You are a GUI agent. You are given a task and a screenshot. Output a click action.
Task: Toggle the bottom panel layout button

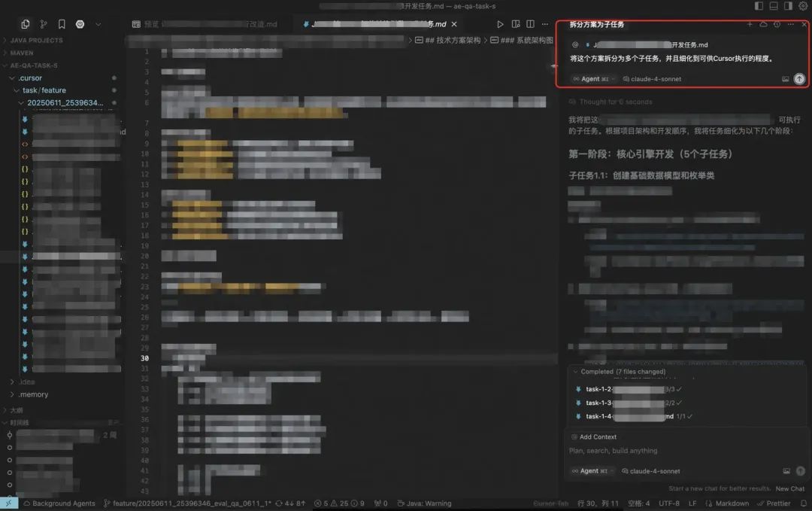(772, 6)
